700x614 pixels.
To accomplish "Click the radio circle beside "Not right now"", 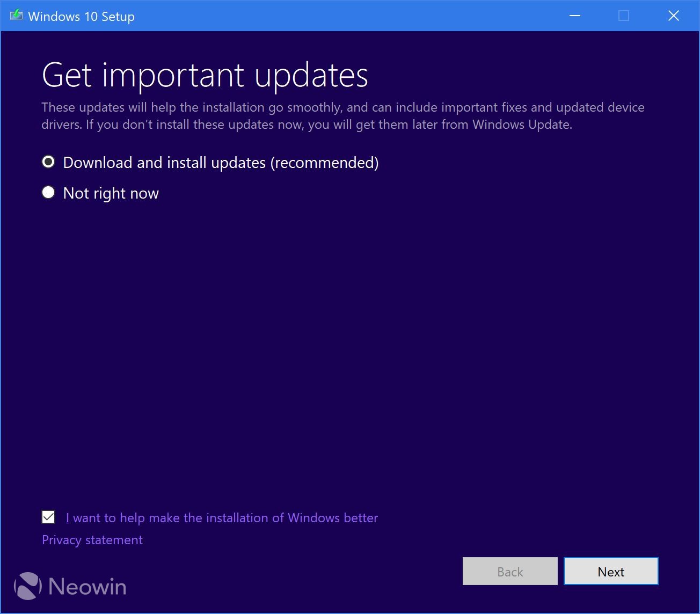I will pyautogui.click(x=48, y=193).
